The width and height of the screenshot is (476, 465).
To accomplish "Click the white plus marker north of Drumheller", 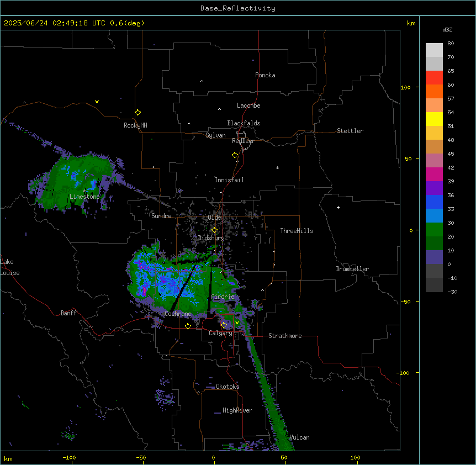I will point(338,207).
